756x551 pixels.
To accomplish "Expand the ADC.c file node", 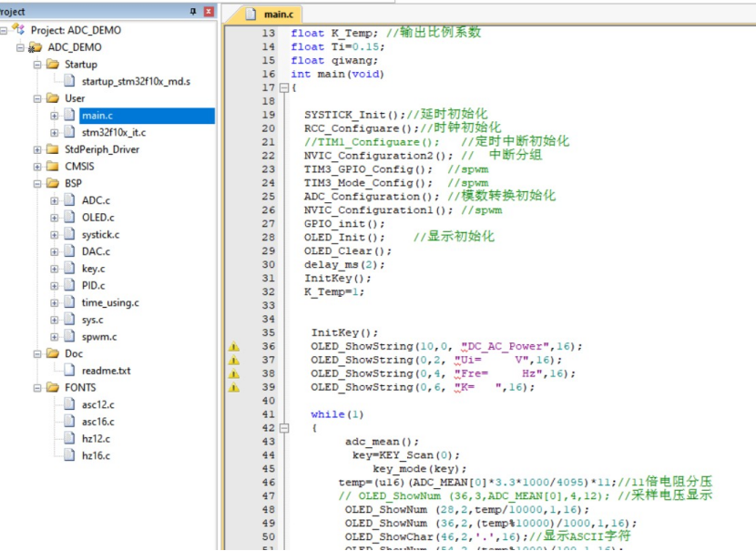I will point(54,200).
